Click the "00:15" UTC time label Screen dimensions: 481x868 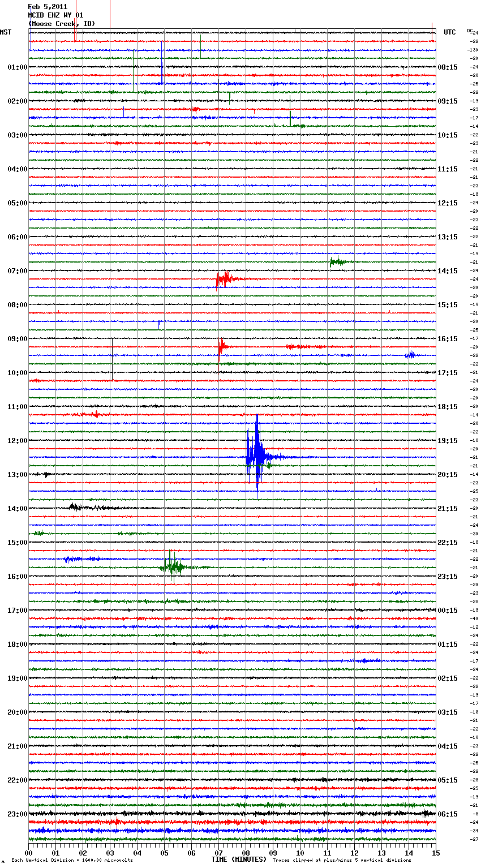(x=448, y=611)
